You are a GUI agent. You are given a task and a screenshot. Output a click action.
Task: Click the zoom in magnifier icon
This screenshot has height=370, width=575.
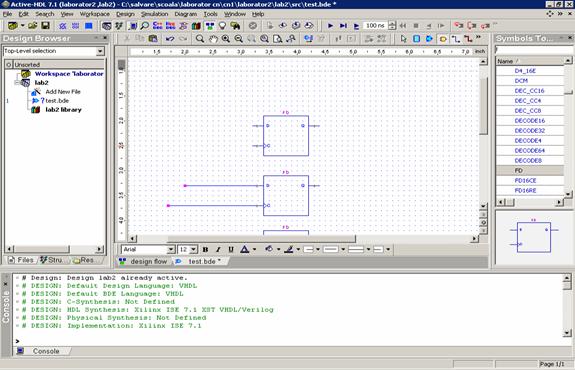(226, 39)
